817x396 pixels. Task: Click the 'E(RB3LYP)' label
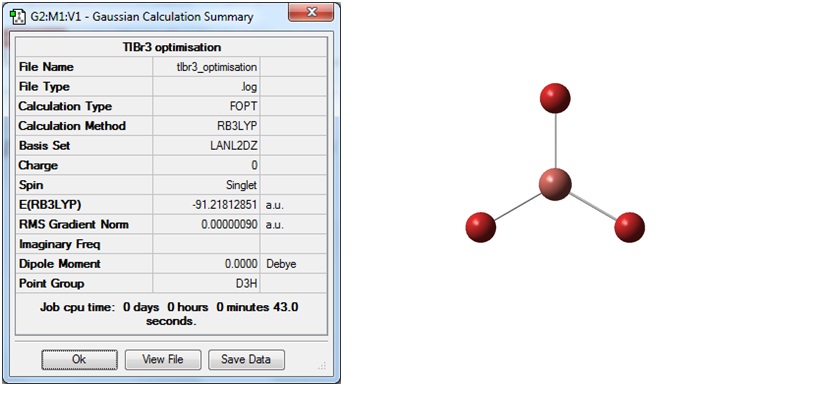tap(50, 205)
